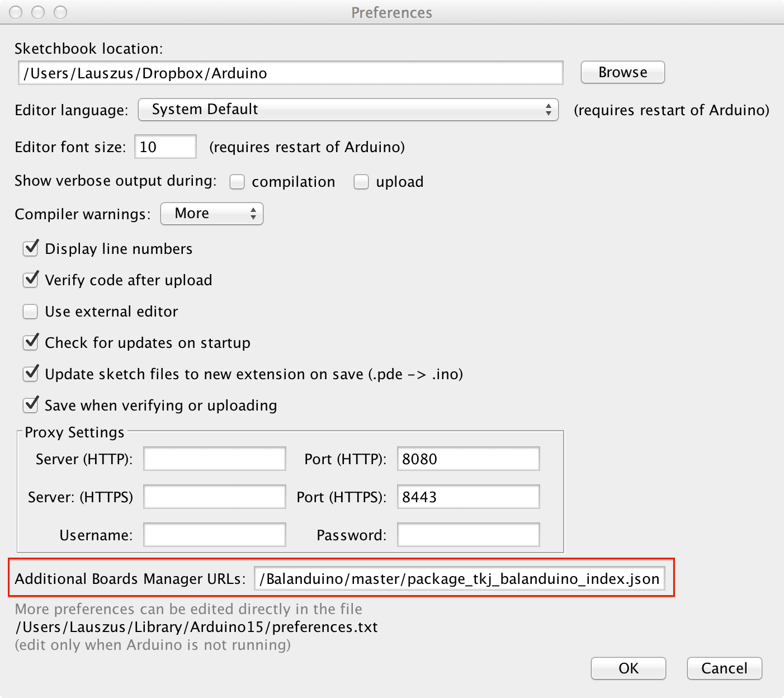This screenshot has height=698, width=784.
Task: Click 'More preferences can be edited directly' text
Action: tap(188, 609)
